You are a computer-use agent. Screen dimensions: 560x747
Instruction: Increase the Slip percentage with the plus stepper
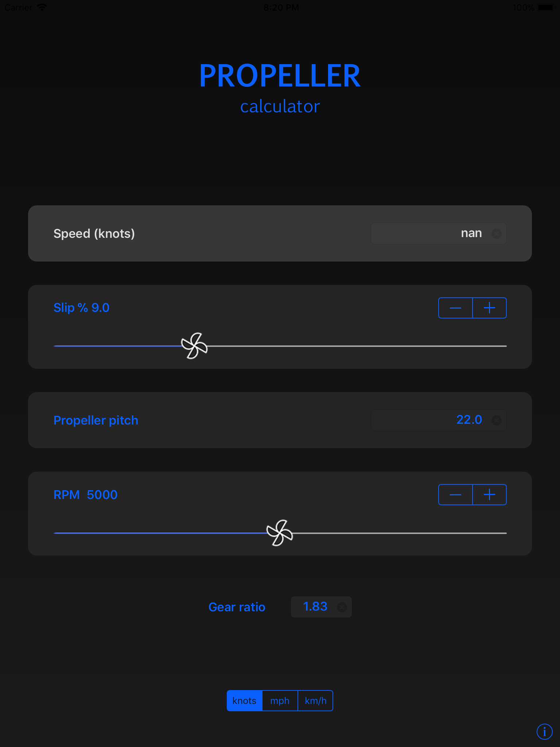(x=489, y=307)
